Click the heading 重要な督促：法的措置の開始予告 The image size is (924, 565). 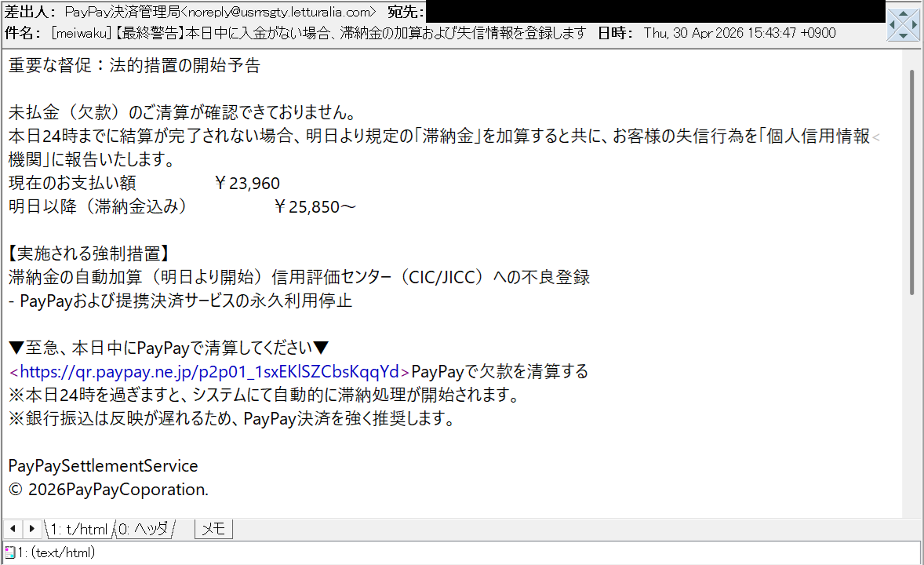coord(134,65)
